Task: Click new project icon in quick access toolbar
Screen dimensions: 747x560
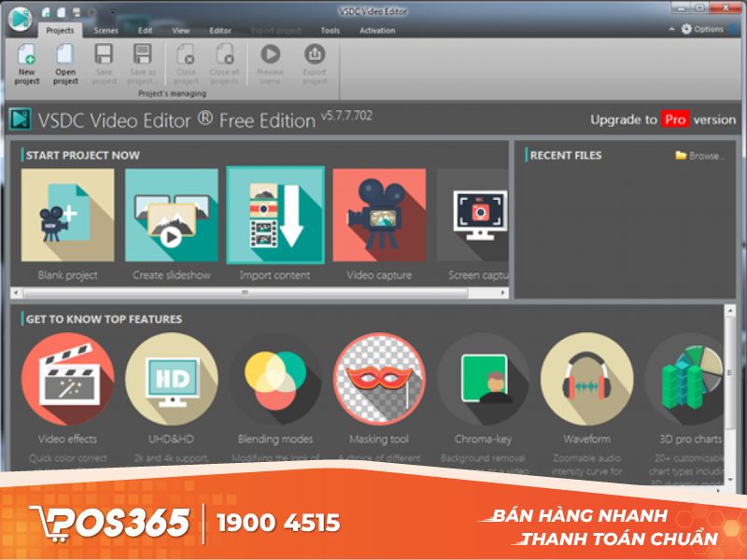Action: pos(46,12)
